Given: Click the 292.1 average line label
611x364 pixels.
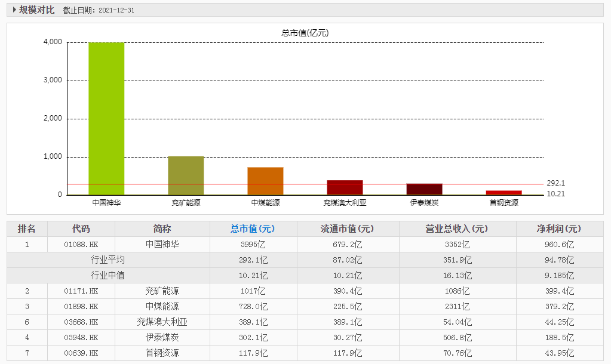Looking at the screenshot, I should [555, 183].
